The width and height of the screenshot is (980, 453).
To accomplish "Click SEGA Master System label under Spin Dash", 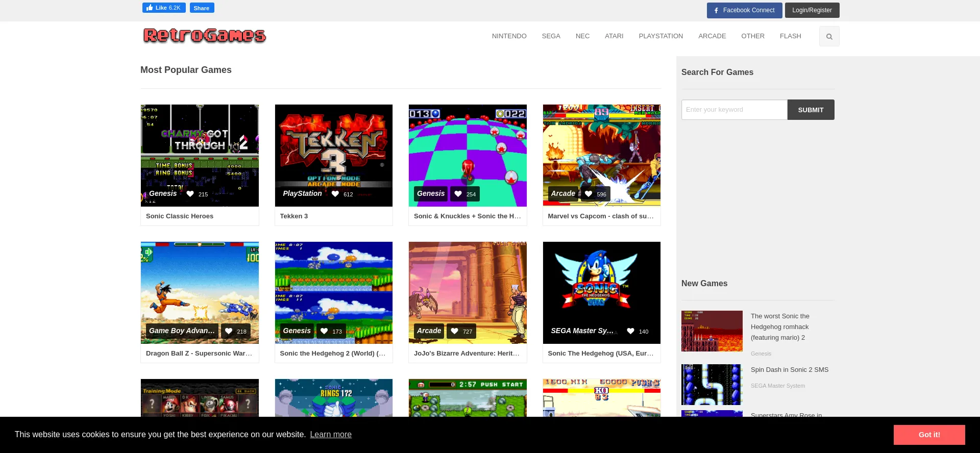I will 778,386.
